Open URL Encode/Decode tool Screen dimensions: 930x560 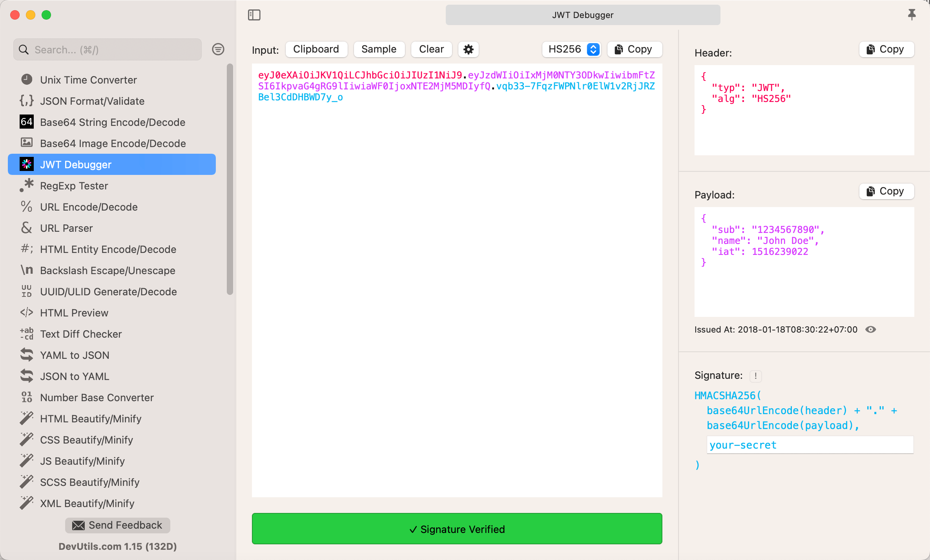point(112,207)
